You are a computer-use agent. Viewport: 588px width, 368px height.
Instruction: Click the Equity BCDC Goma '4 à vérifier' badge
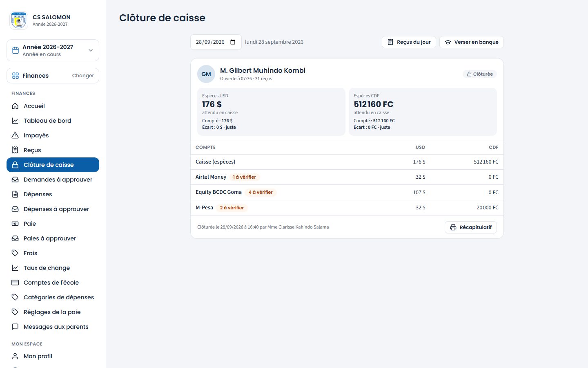(261, 192)
